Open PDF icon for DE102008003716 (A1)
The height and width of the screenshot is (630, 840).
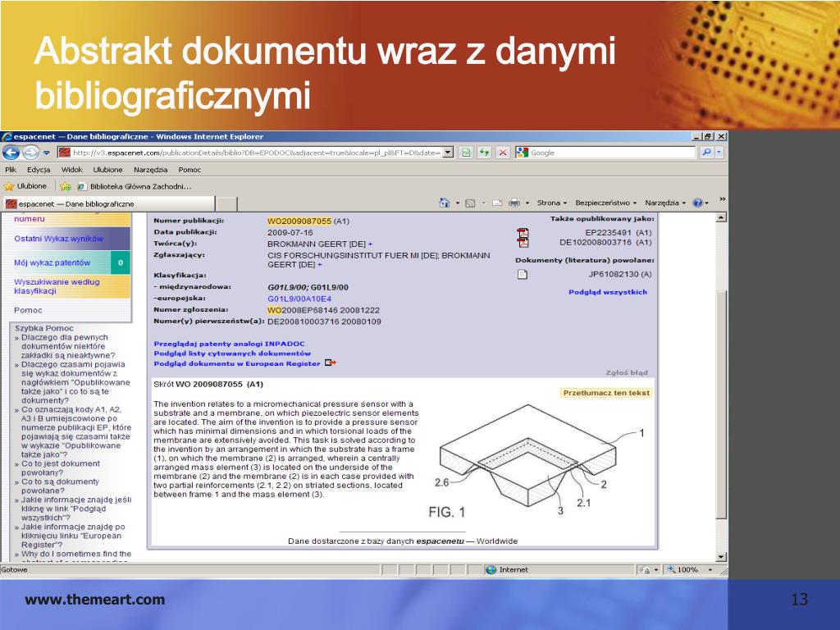(523, 243)
